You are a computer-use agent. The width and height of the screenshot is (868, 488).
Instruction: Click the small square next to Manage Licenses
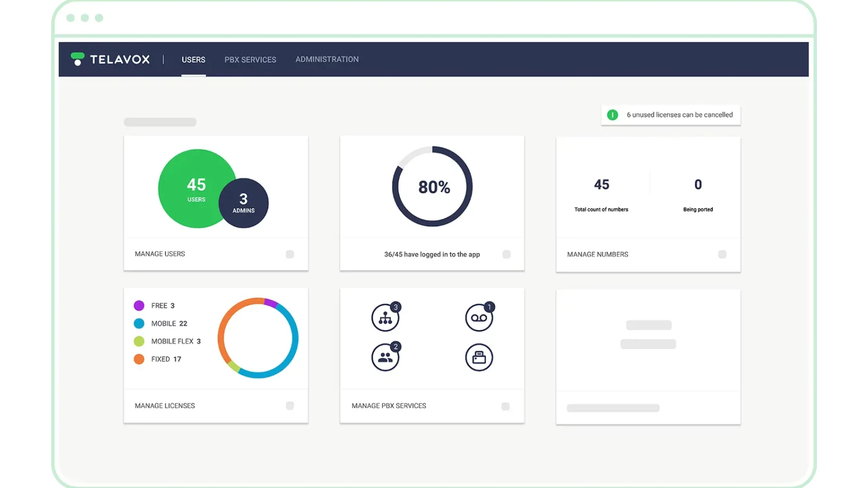290,406
